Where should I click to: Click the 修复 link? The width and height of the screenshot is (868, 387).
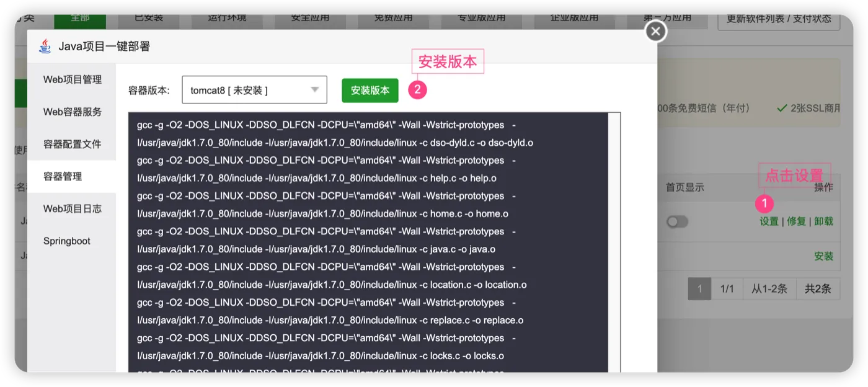click(796, 221)
